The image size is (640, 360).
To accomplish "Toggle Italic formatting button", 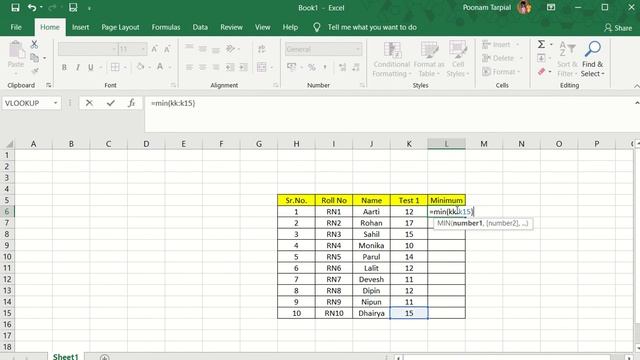I will click(78, 67).
